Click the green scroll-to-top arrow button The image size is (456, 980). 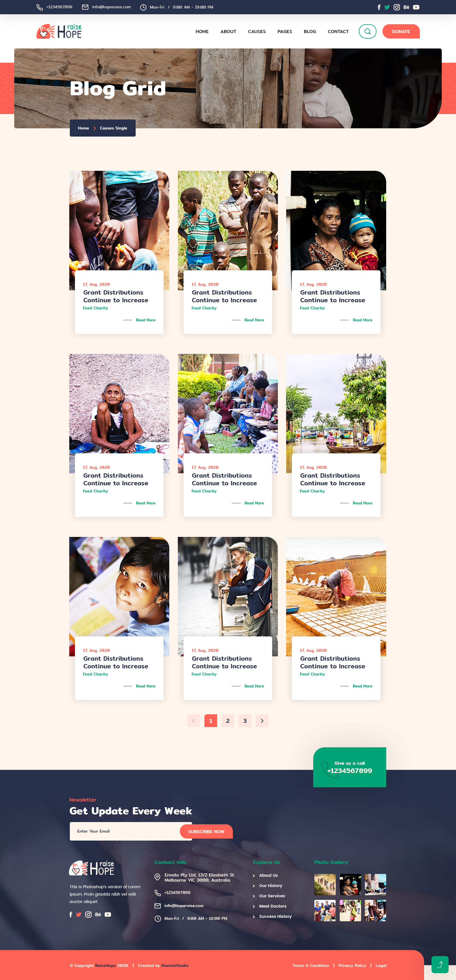tap(440, 964)
